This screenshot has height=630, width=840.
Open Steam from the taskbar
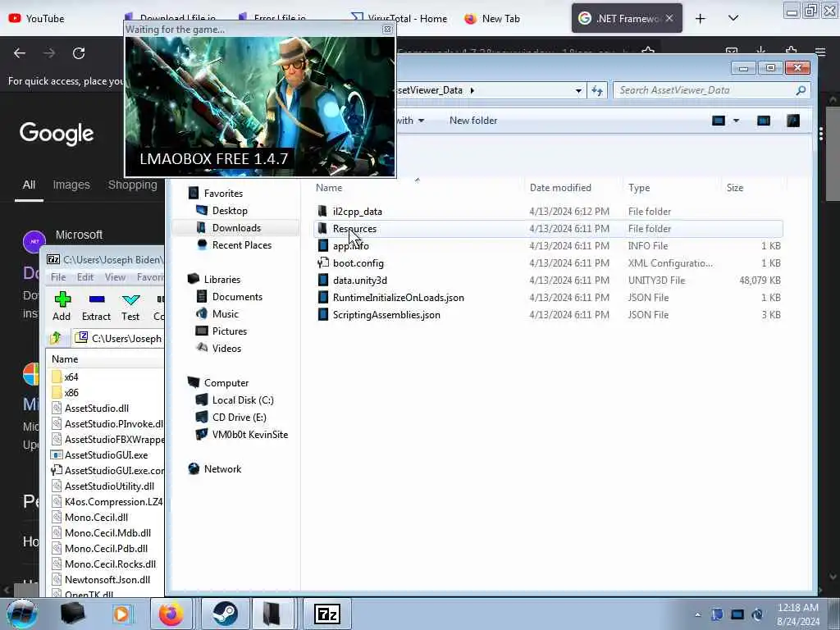(x=225, y=614)
